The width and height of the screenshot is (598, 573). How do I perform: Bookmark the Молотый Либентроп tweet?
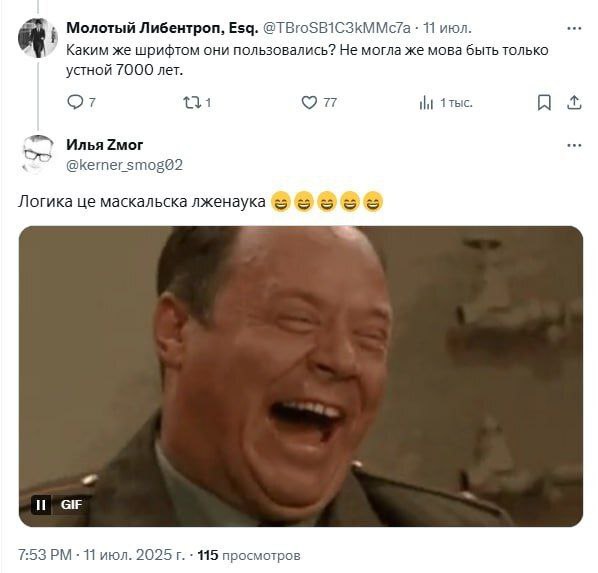(544, 103)
